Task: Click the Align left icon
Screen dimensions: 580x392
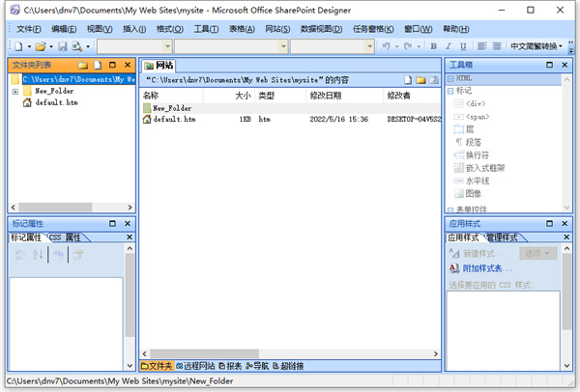Action: coord(481,46)
